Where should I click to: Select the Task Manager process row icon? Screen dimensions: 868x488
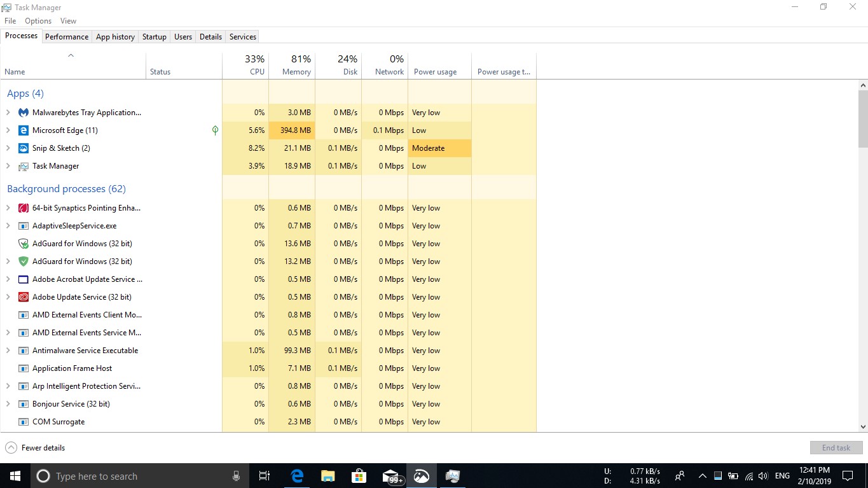[24, 166]
